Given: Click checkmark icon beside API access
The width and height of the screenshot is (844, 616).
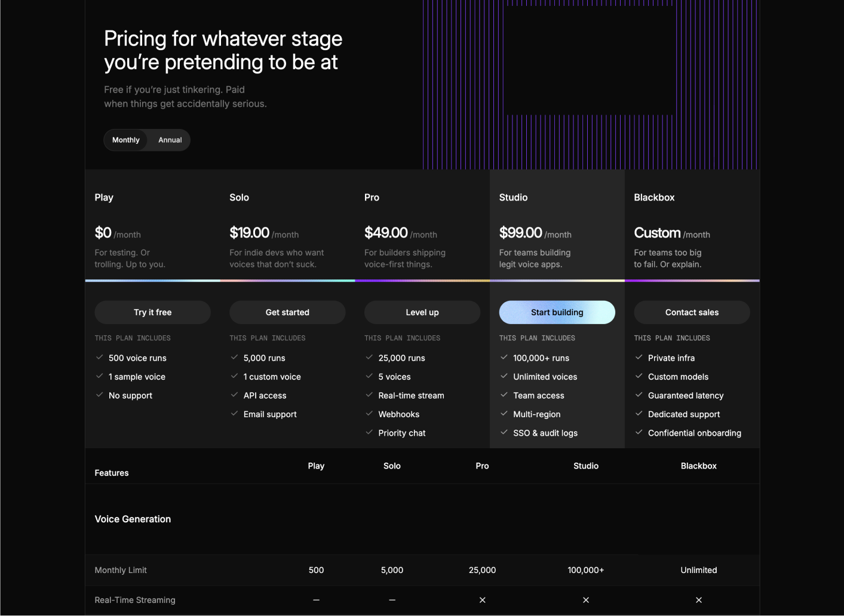Looking at the screenshot, I should [x=235, y=395].
